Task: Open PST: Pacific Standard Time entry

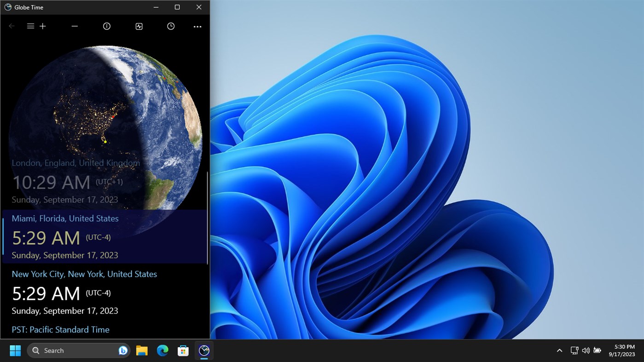Action: click(60, 329)
